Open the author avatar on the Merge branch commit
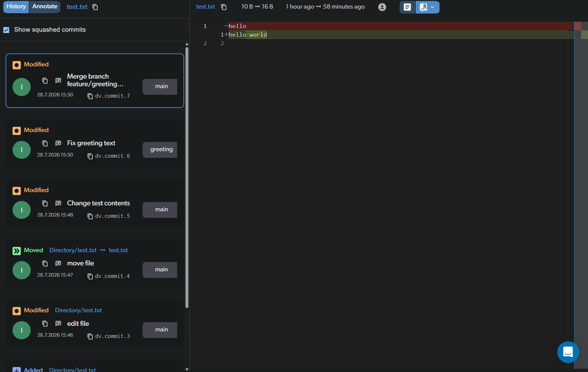Image resolution: width=588 pixels, height=372 pixels. click(22, 87)
